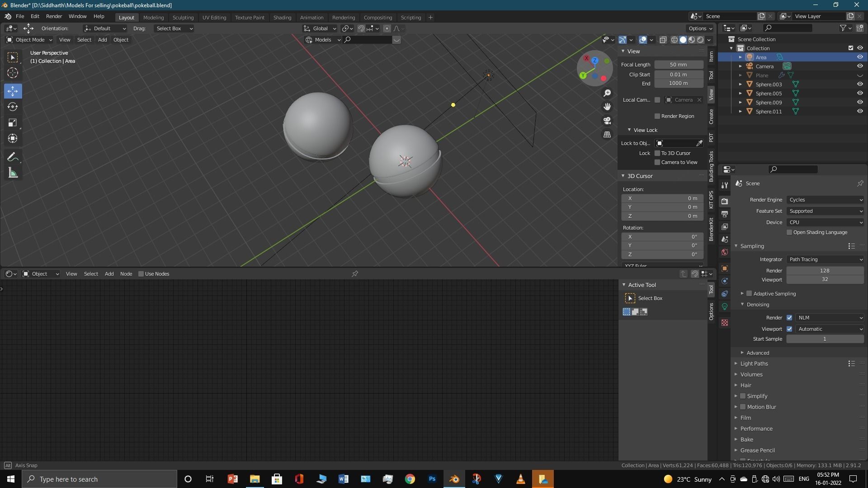Screen dimensions: 868x488
Task: Toggle the camera view icon
Action: click(607, 121)
